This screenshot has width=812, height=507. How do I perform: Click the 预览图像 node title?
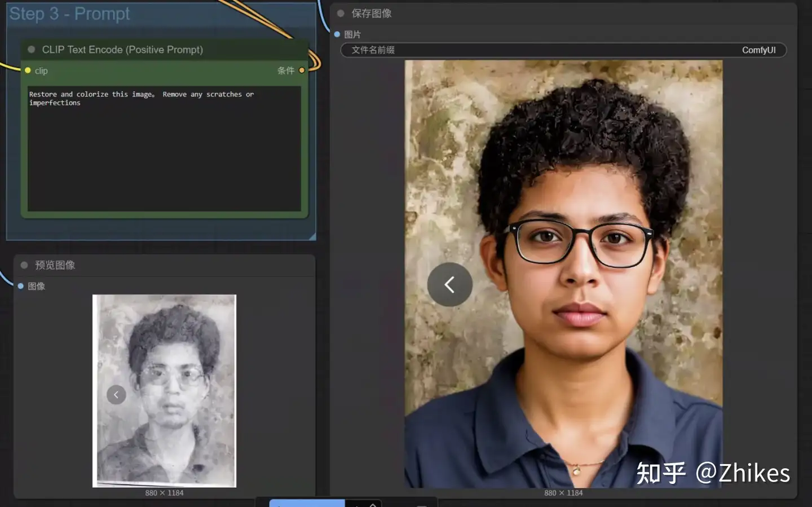point(55,265)
